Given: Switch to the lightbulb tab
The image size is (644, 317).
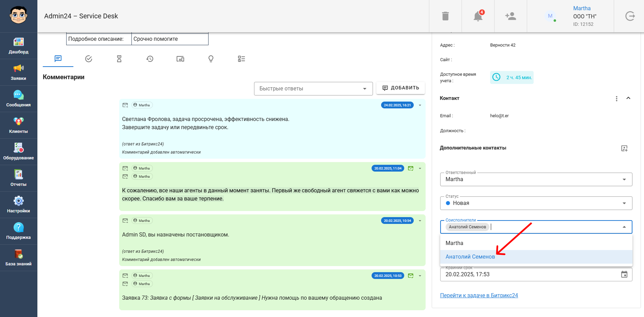Looking at the screenshot, I should (x=211, y=59).
